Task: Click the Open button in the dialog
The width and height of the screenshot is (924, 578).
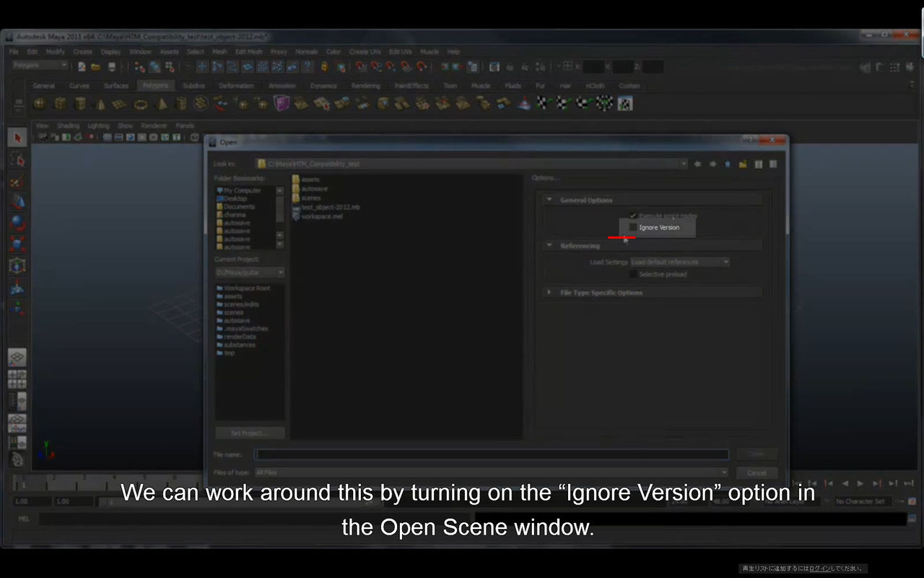Action: [x=757, y=454]
